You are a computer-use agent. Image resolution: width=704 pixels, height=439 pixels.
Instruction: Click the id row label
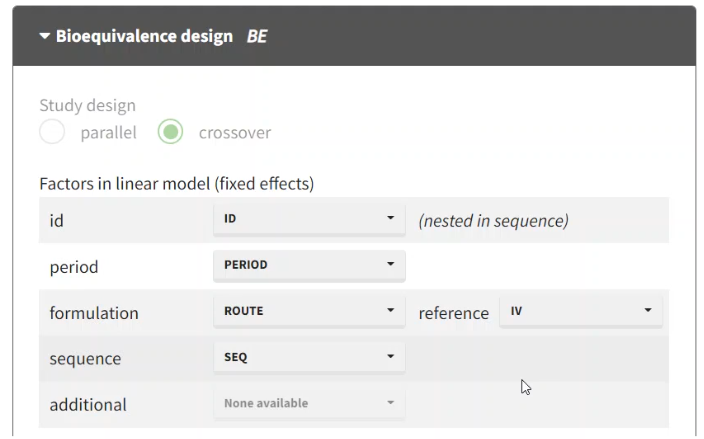tap(57, 221)
